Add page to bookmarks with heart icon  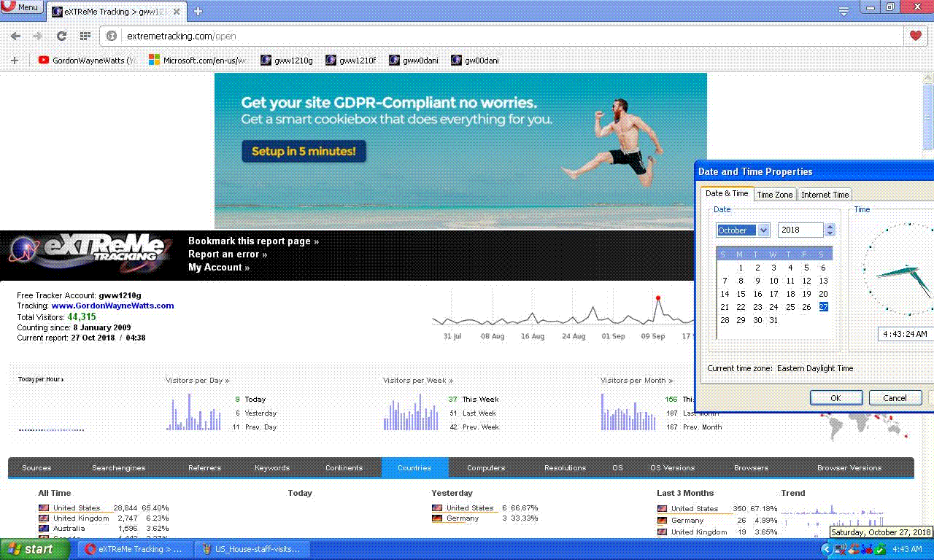[916, 36]
